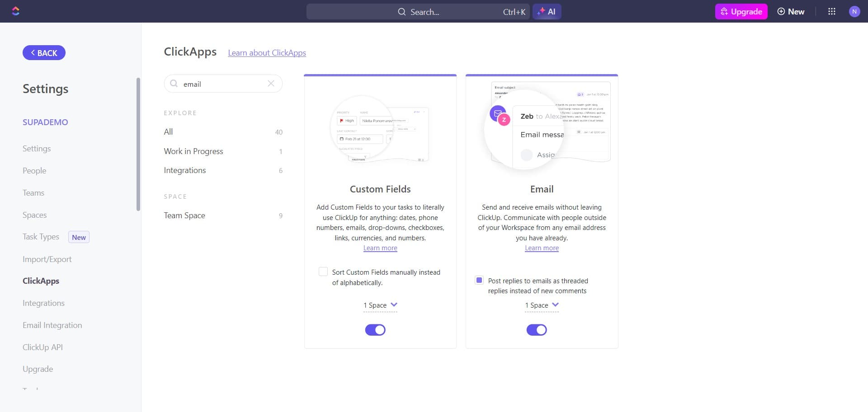Screen dimensions: 868x412
Task: Expand Custom Fields 1 Space dropdown
Action: point(380,305)
